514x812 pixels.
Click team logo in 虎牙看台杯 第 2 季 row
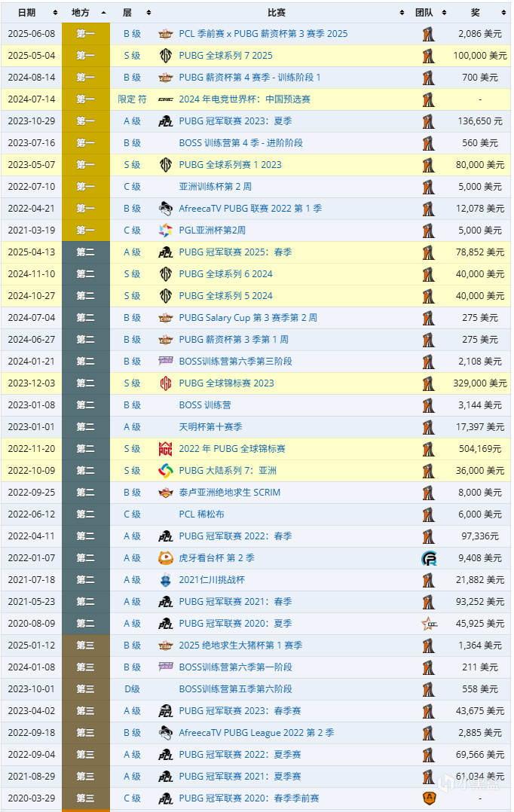tap(429, 557)
